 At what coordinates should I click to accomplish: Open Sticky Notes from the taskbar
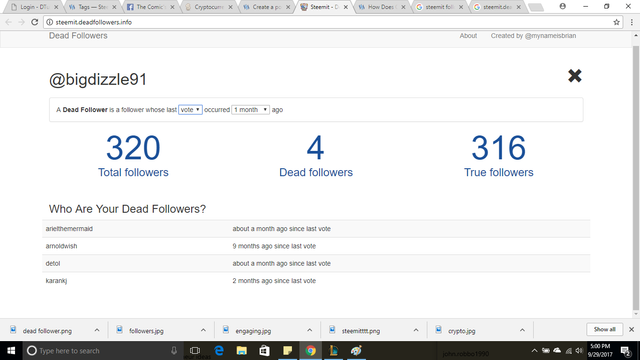(287, 351)
